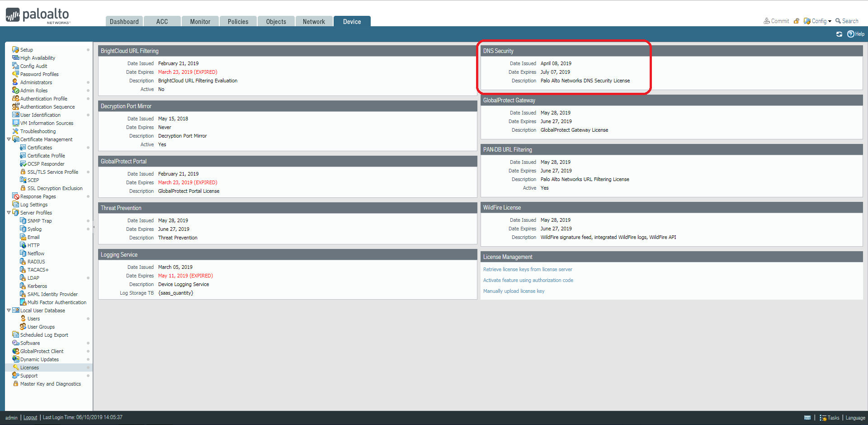Open the Setup icon in sidebar

coord(15,50)
